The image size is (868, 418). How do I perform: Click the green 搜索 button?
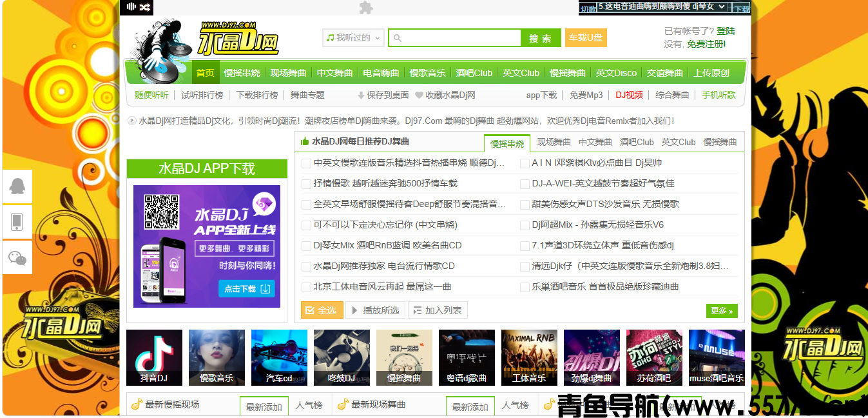point(540,38)
